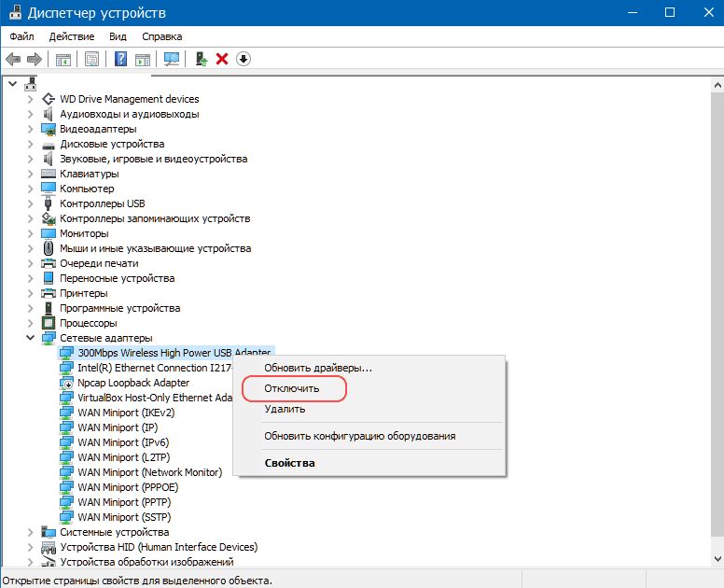Screen dimensions: 724x588
Task: Click the red X Uninstall device icon
Action: click(x=222, y=59)
